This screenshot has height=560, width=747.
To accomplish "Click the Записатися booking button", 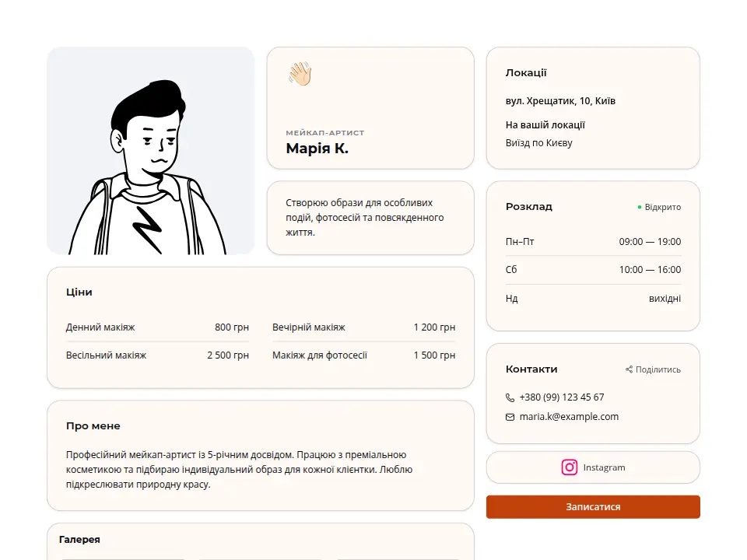I will [x=593, y=506].
